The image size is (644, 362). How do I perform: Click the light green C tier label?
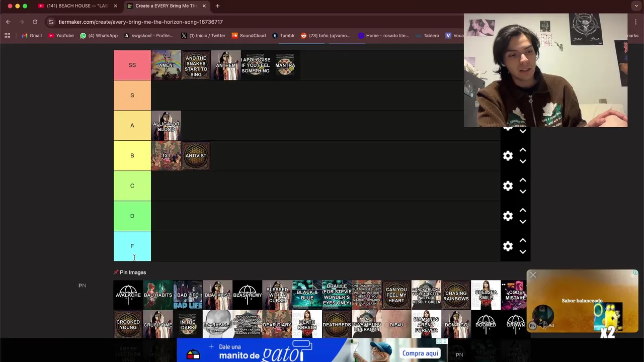(132, 186)
